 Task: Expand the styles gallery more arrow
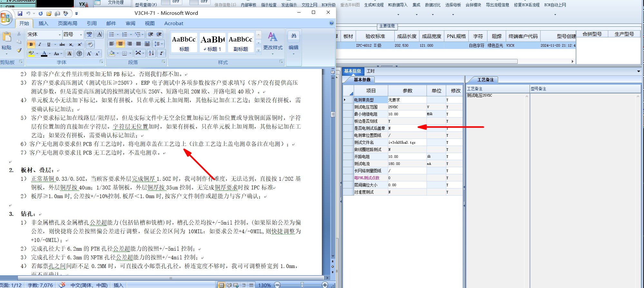[258, 50]
